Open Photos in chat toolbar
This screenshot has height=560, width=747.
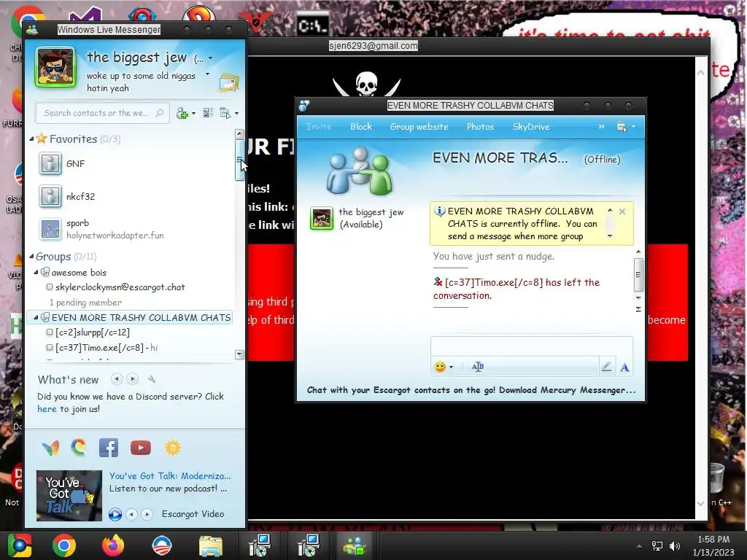click(480, 127)
